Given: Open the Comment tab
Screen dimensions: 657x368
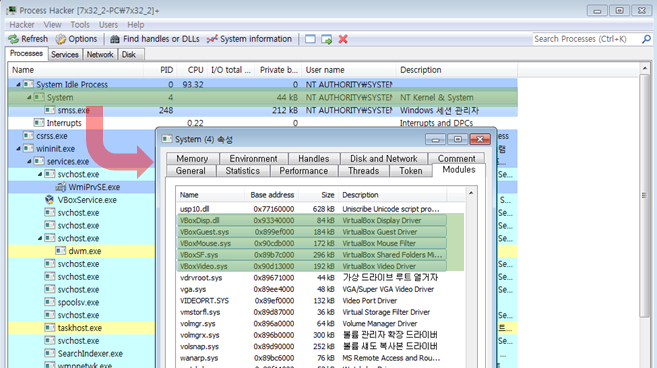Looking at the screenshot, I should pos(457,159).
